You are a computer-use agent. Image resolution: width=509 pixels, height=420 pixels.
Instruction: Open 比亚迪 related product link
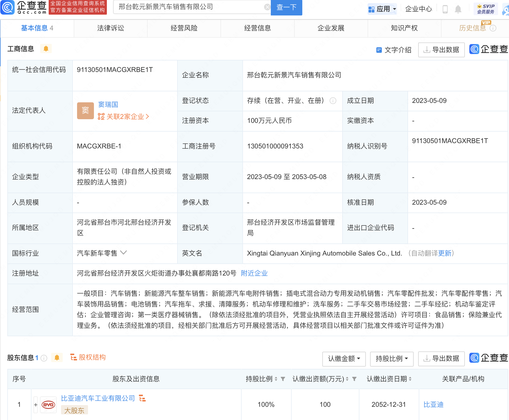point(433,405)
